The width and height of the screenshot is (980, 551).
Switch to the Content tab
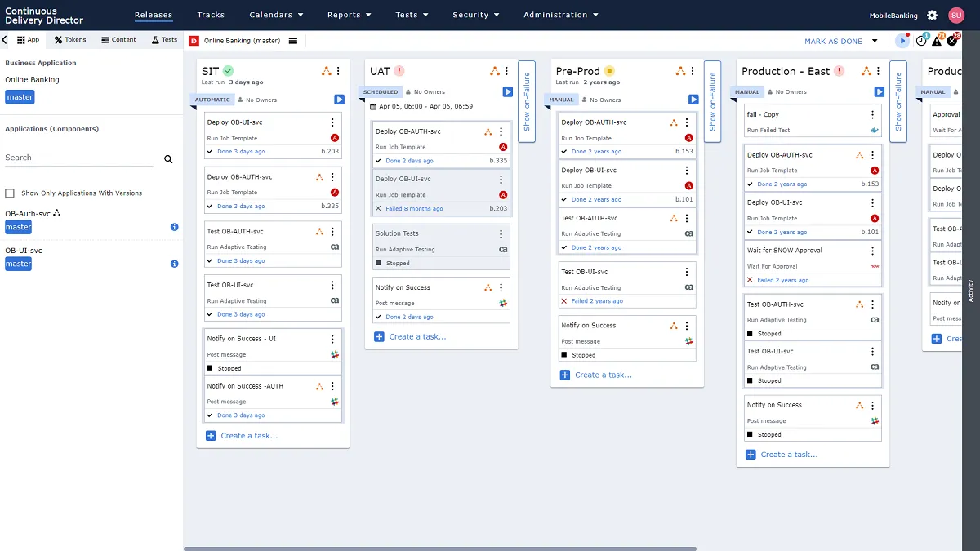coord(118,39)
